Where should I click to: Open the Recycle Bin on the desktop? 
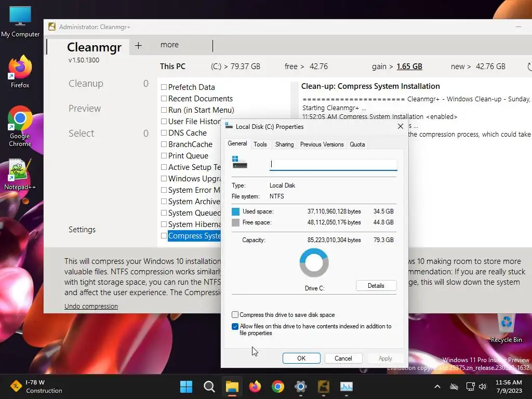pos(506,328)
